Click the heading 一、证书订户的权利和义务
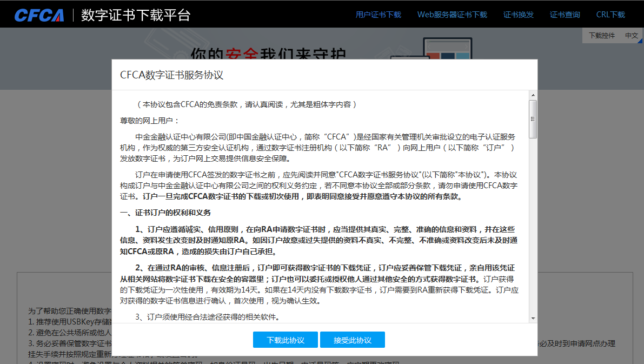Image resolution: width=644 pixels, height=364 pixels. pyautogui.click(x=165, y=213)
